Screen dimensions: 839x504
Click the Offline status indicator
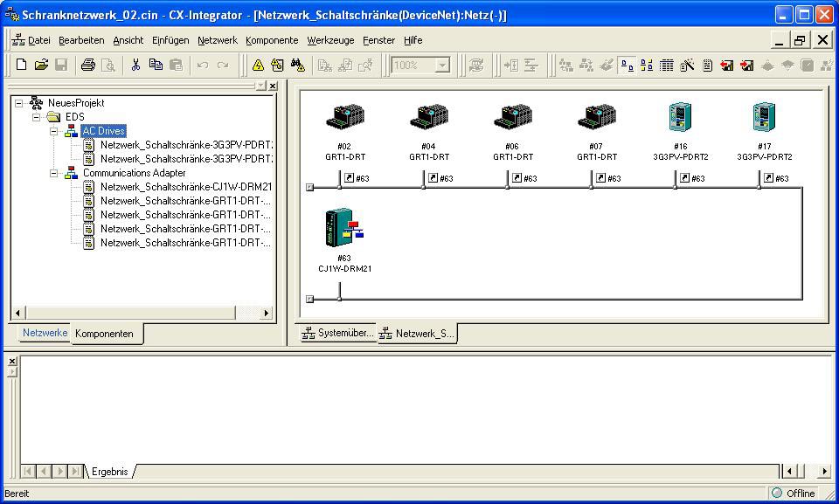[x=794, y=494]
